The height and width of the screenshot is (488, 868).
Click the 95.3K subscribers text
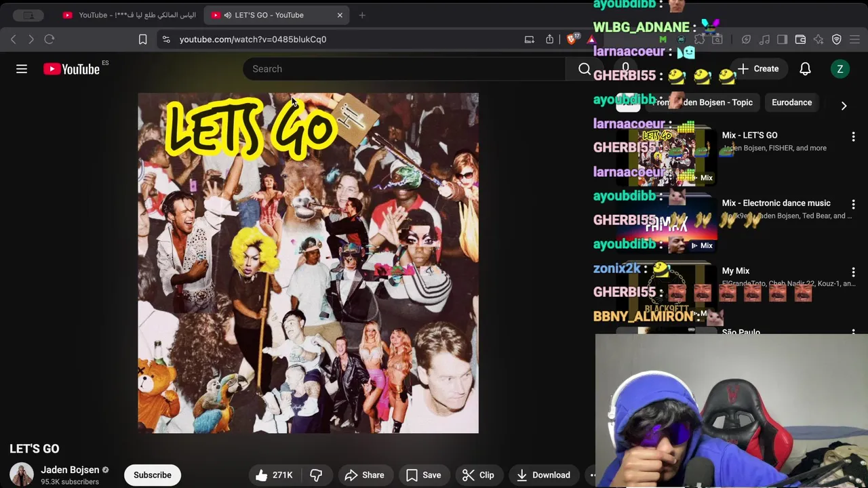point(70,482)
